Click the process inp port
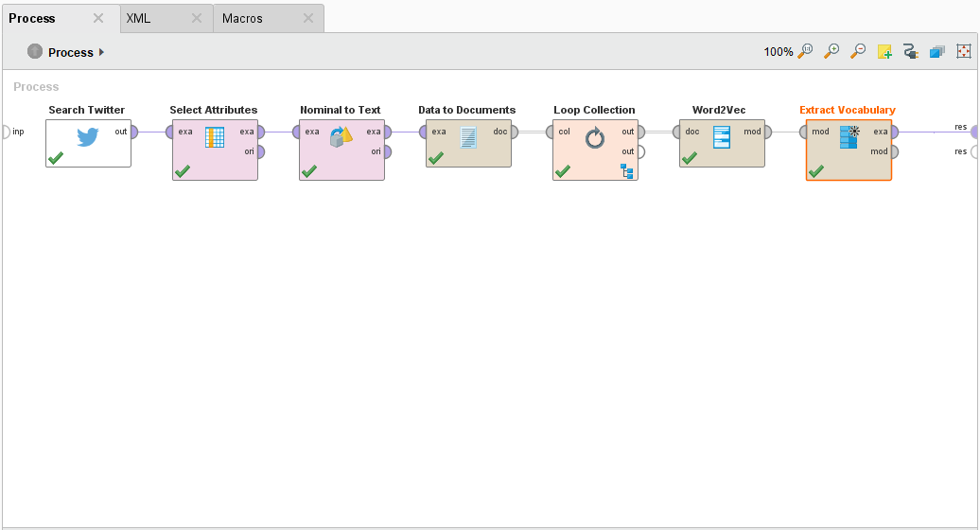The height and width of the screenshot is (530, 980). click(6, 132)
